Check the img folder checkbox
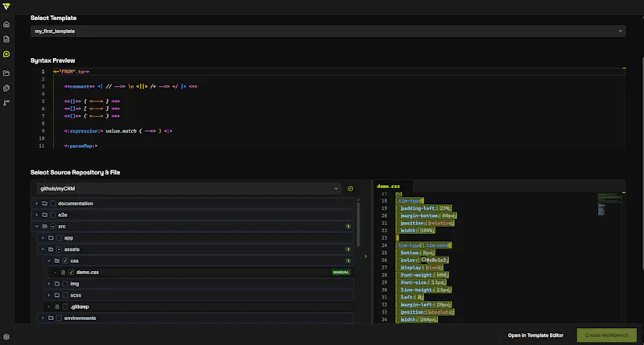 click(65, 284)
